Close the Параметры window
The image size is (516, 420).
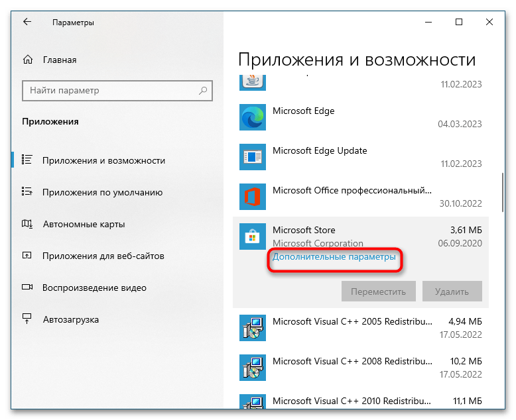489,22
